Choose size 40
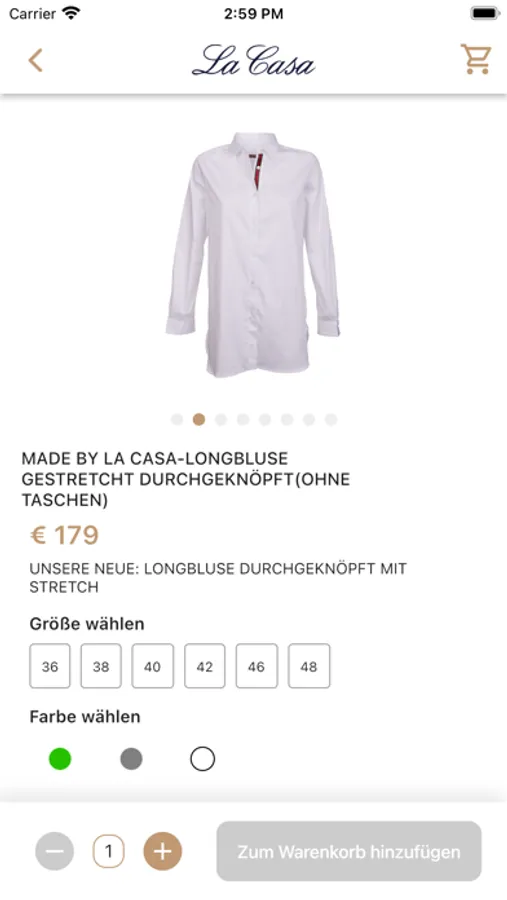The height and width of the screenshot is (900, 507). [x=153, y=666]
